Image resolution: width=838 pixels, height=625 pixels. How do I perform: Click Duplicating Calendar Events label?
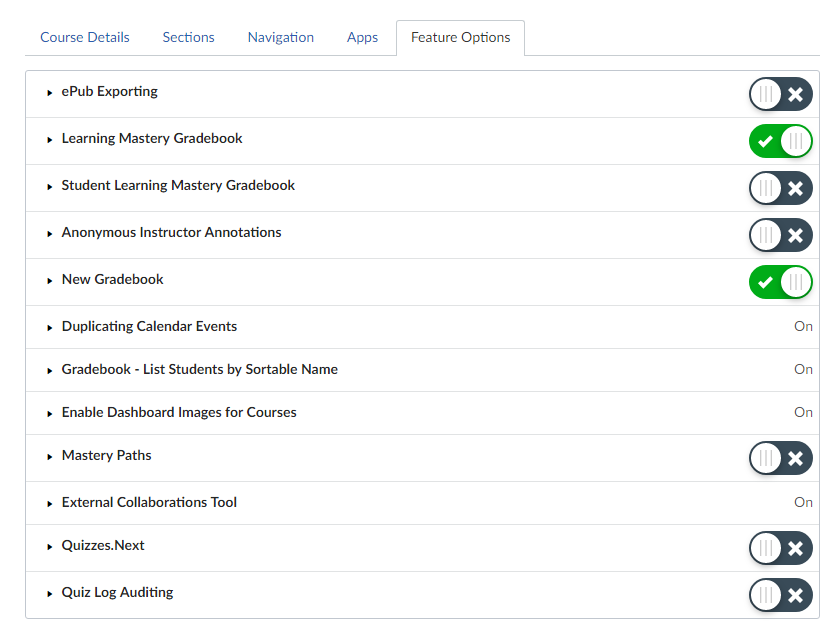149,327
